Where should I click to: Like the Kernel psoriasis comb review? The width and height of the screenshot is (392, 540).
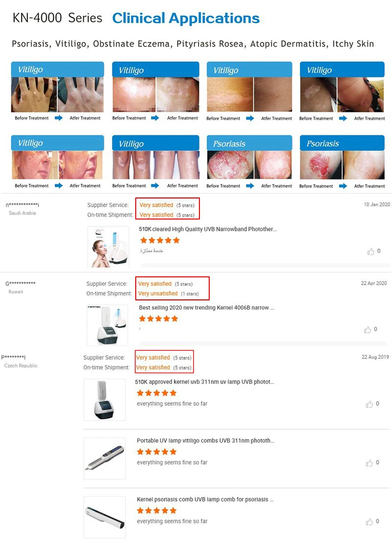(x=369, y=522)
